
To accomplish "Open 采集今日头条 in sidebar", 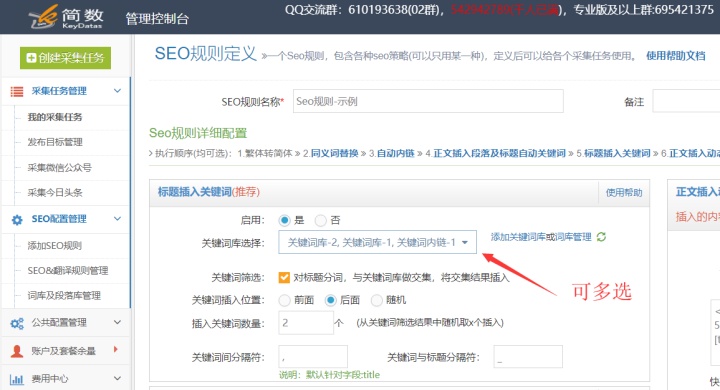I will 55,192.
